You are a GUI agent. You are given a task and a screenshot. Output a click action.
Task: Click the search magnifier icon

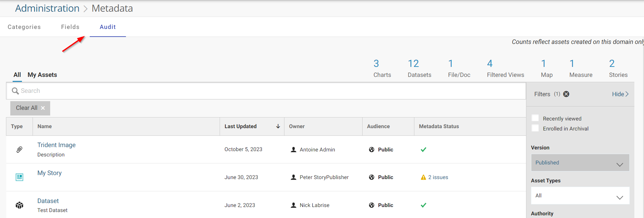[x=15, y=91]
